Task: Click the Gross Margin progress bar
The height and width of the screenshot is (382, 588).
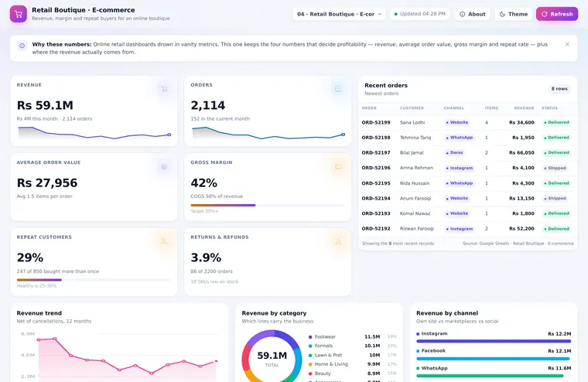Action: tap(268, 205)
